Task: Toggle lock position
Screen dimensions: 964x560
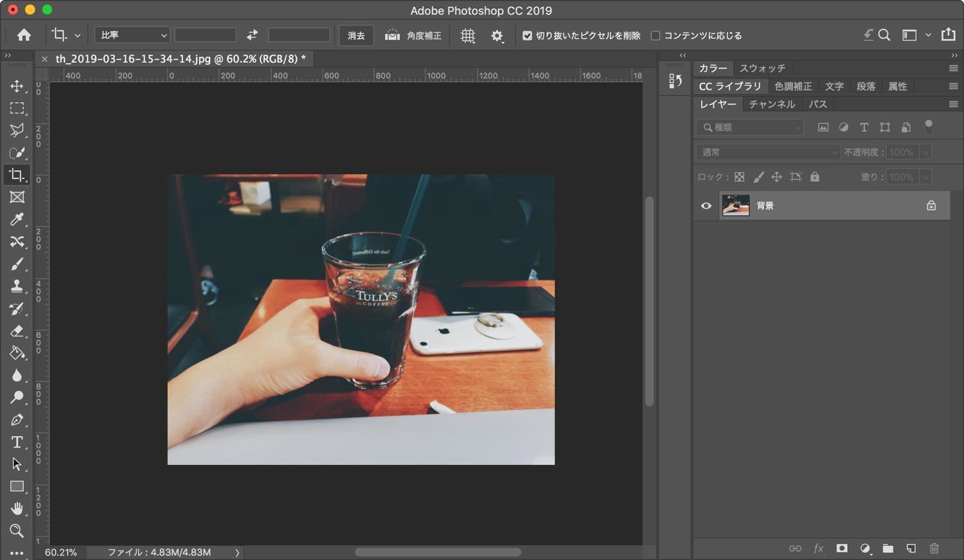Action: pos(776,177)
